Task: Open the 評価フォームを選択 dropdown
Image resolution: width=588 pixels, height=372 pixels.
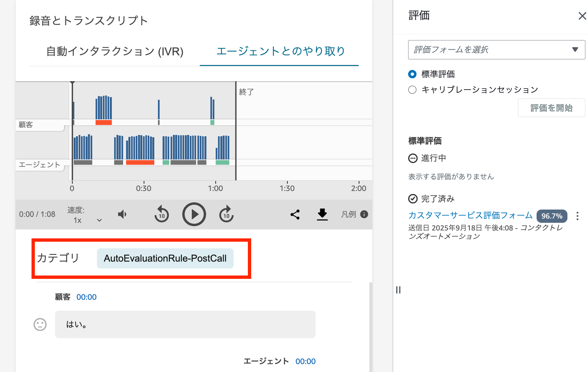Action: 496,50
